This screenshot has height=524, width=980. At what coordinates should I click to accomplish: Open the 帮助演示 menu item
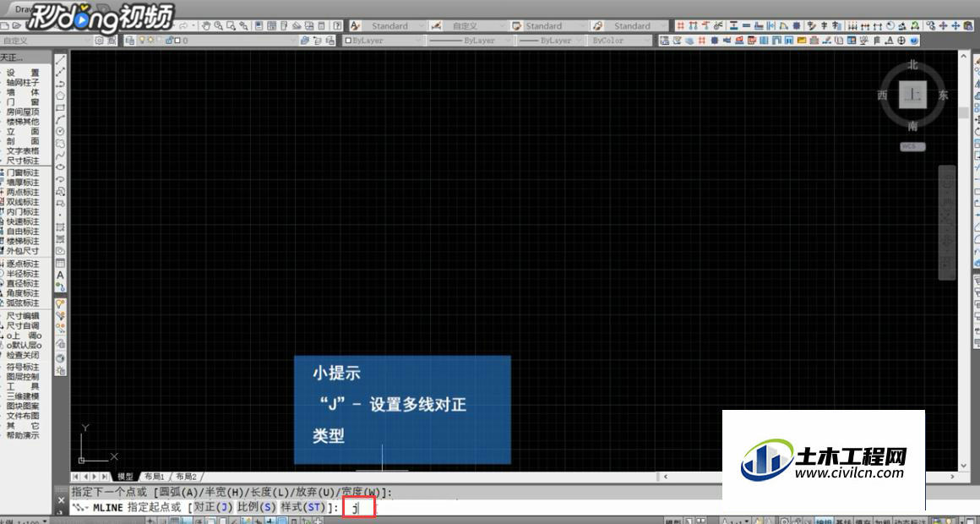coord(23,435)
